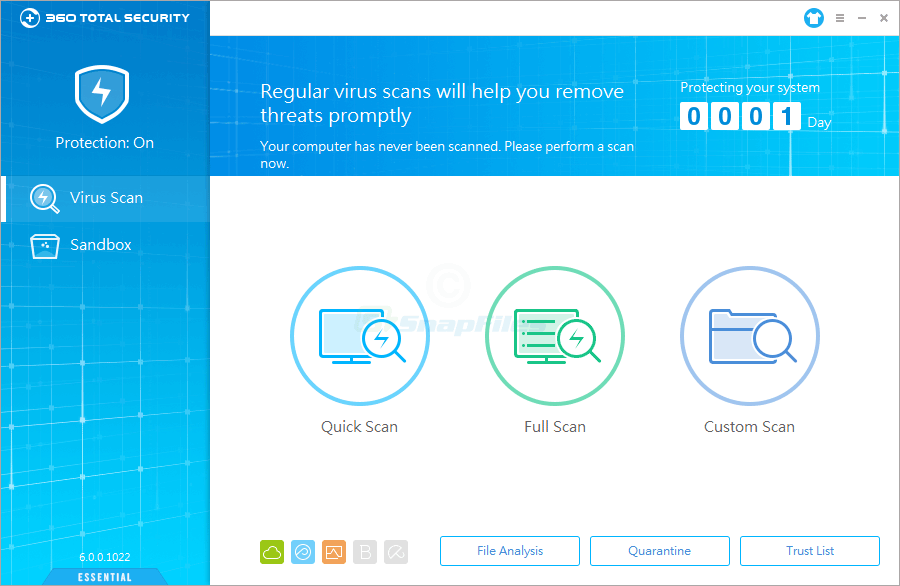
Task: Start a Full Scan
Action: 555,336
